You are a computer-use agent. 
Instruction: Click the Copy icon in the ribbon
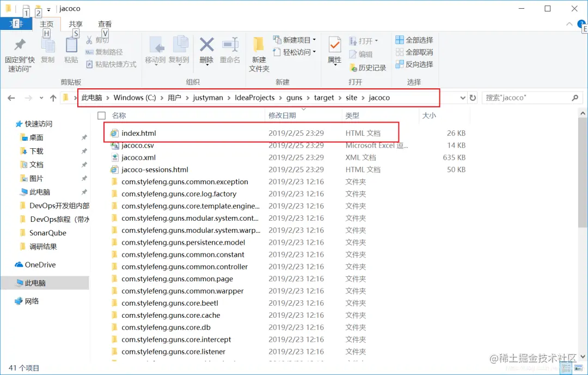click(47, 45)
